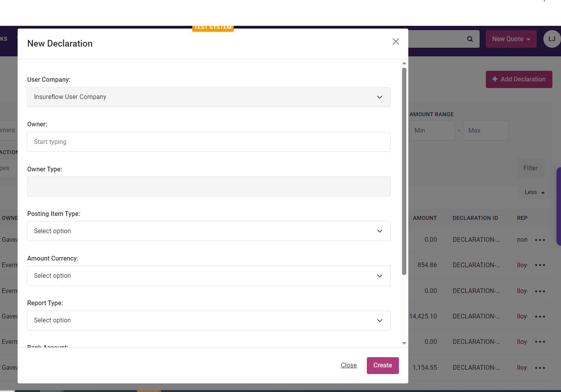
Task: Click the Filter button
Action: pos(530,168)
